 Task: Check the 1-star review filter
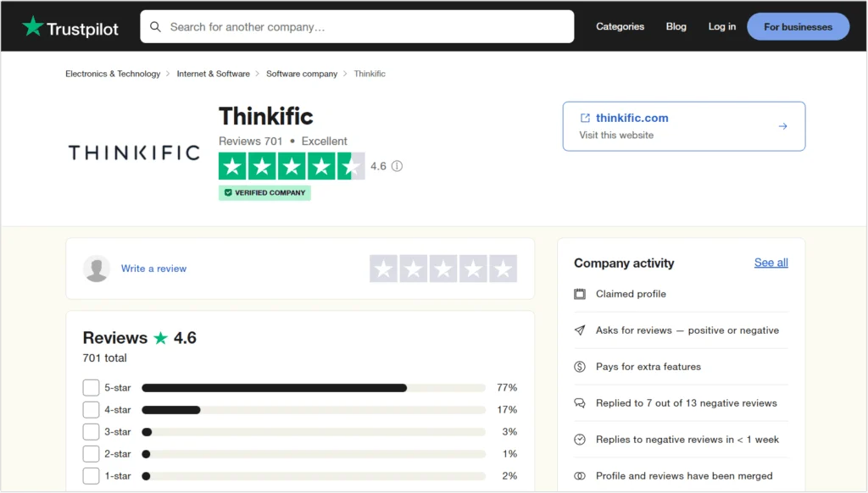[x=91, y=475]
